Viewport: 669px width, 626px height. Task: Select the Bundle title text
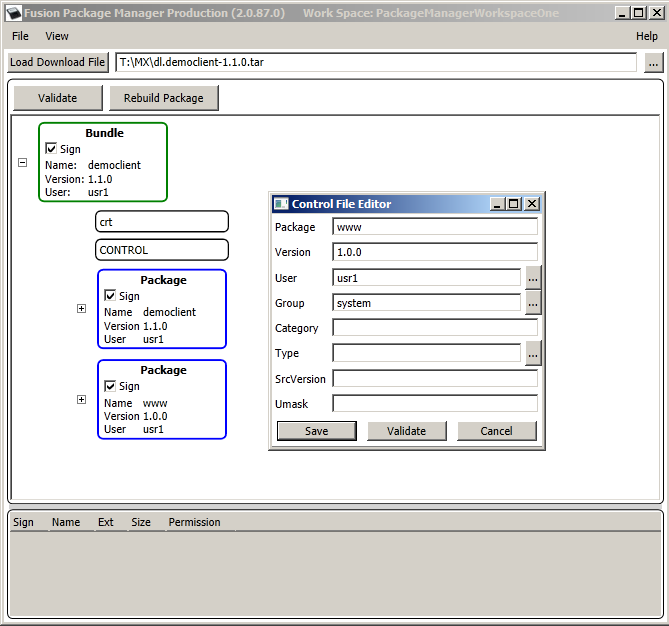pos(105,133)
